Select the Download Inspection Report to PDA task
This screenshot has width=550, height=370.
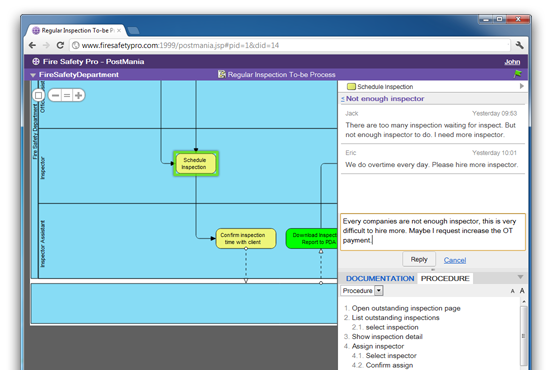(312, 238)
